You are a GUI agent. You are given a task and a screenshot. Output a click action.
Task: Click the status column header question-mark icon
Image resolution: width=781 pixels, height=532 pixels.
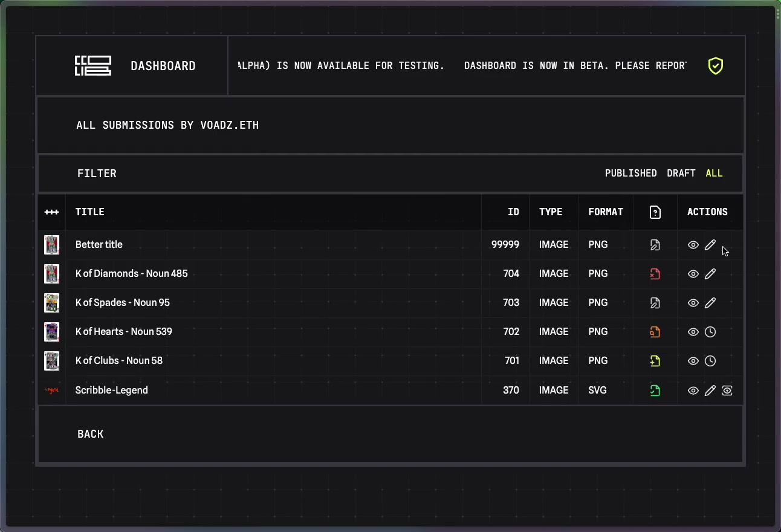(655, 212)
